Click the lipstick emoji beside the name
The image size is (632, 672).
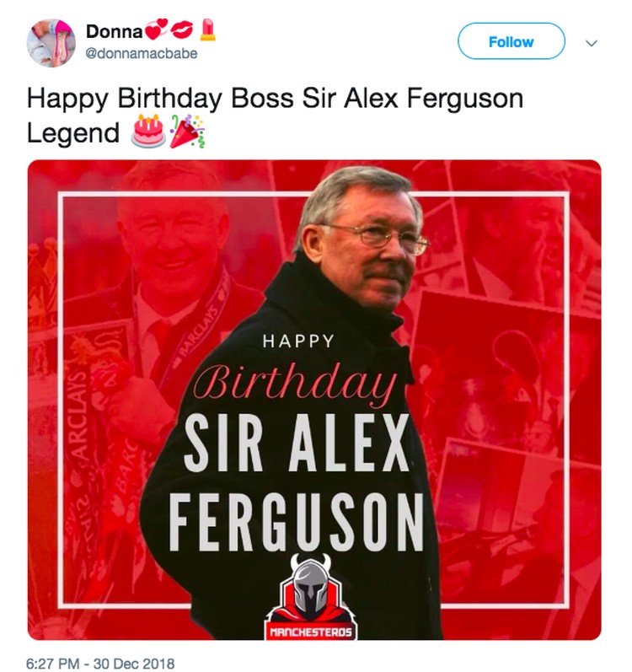(207, 30)
